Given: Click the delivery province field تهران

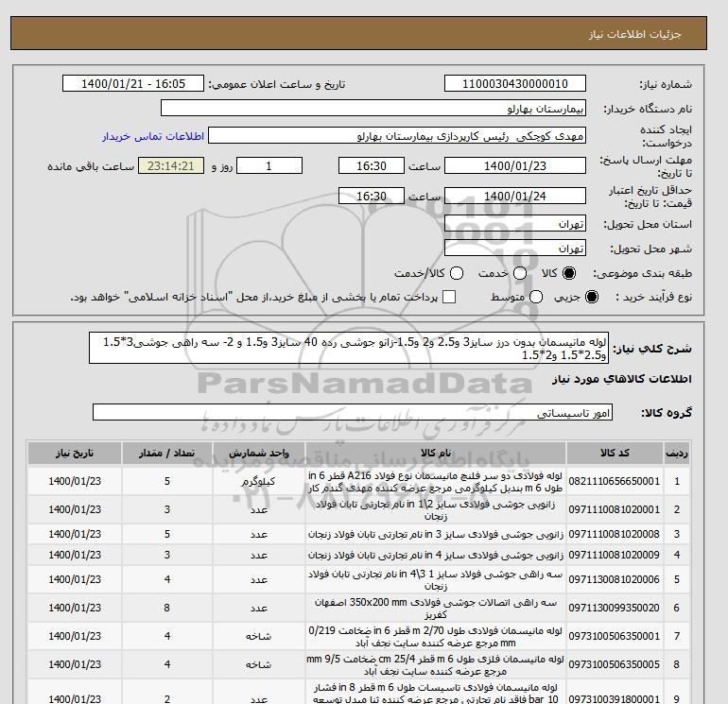Looking at the screenshot, I should coord(515,224).
